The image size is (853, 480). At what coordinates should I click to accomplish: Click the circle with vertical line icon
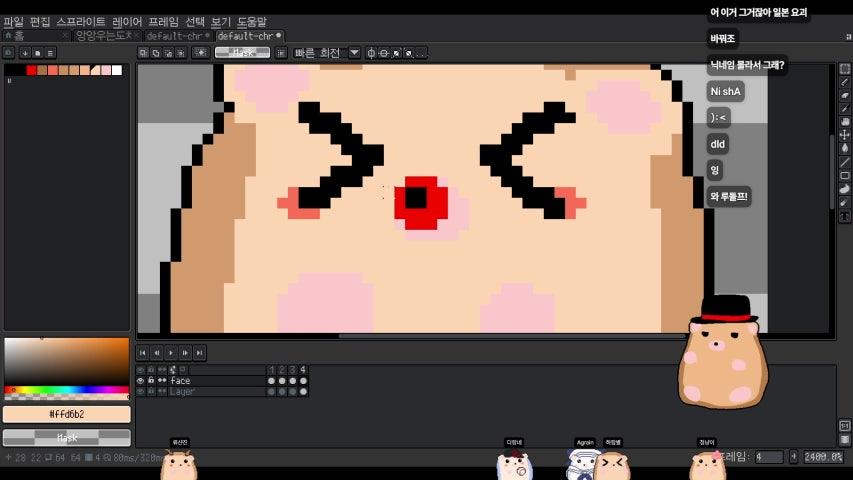coord(371,53)
